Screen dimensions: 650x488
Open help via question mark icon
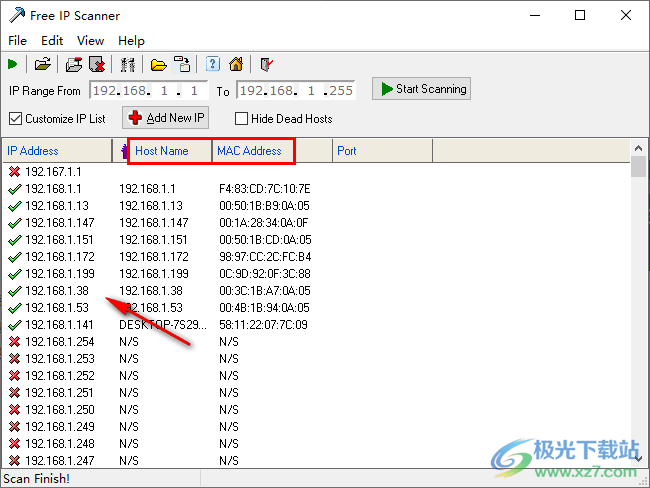(213, 64)
